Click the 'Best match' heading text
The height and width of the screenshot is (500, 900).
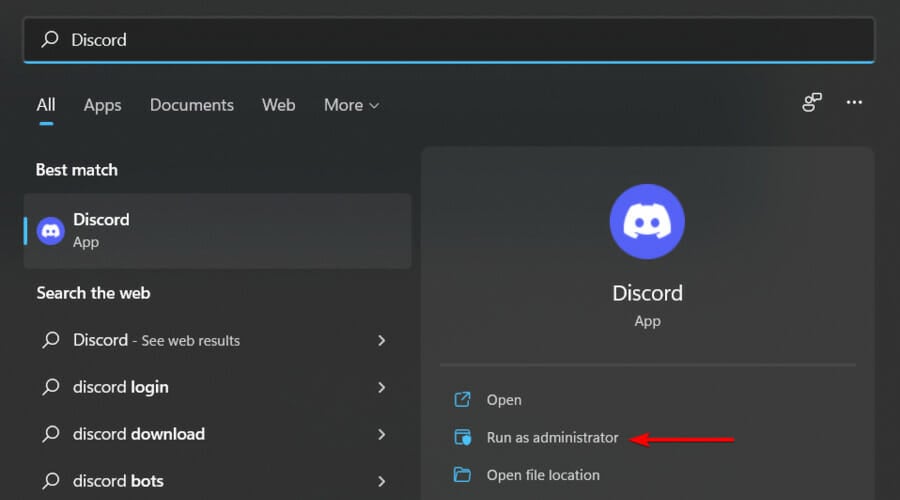coord(76,170)
